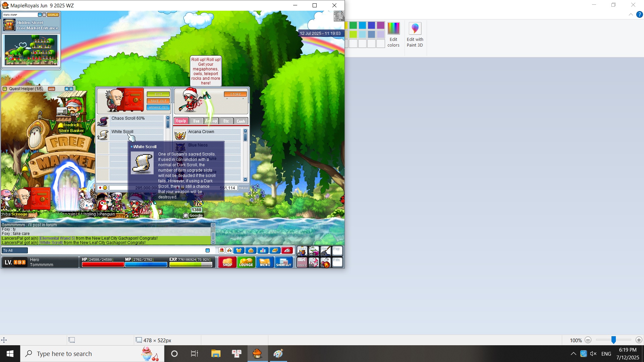Open the game MENU button
The width and height of the screenshot is (644, 362).
pyautogui.click(x=265, y=262)
